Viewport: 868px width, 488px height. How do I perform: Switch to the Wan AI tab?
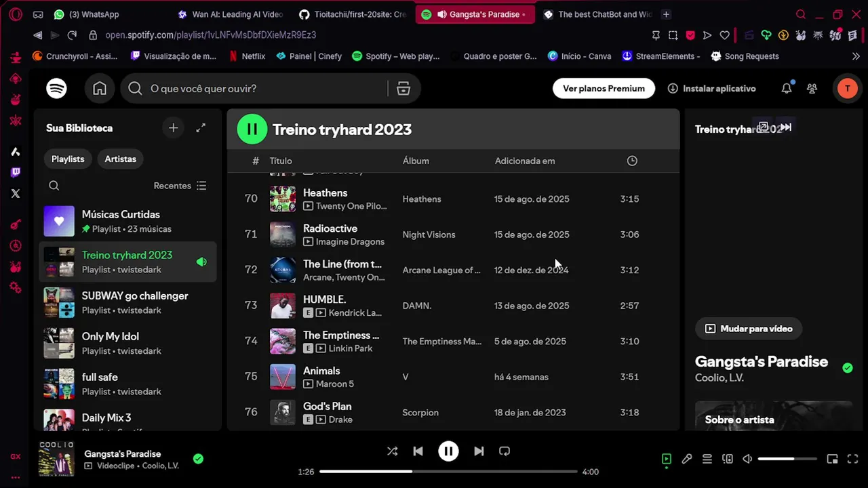pos(231,14)
